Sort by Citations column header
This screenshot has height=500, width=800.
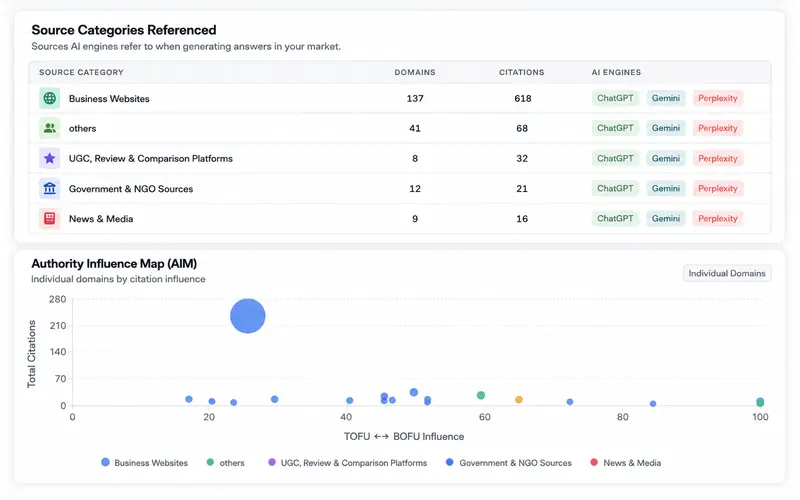tap(521, 72)
